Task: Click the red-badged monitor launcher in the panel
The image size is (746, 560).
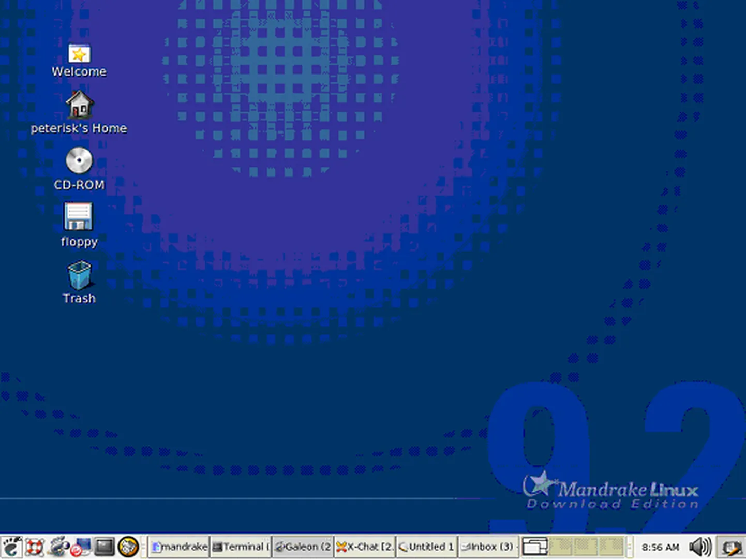Action: [x=80, y=548]
